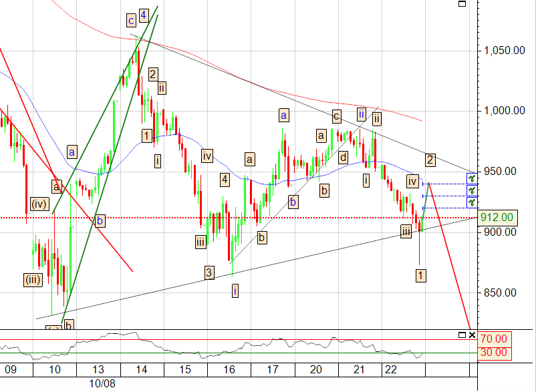Click the 16 date on time axis
This screenshot has width=536, height=392.
pos(229,369)
